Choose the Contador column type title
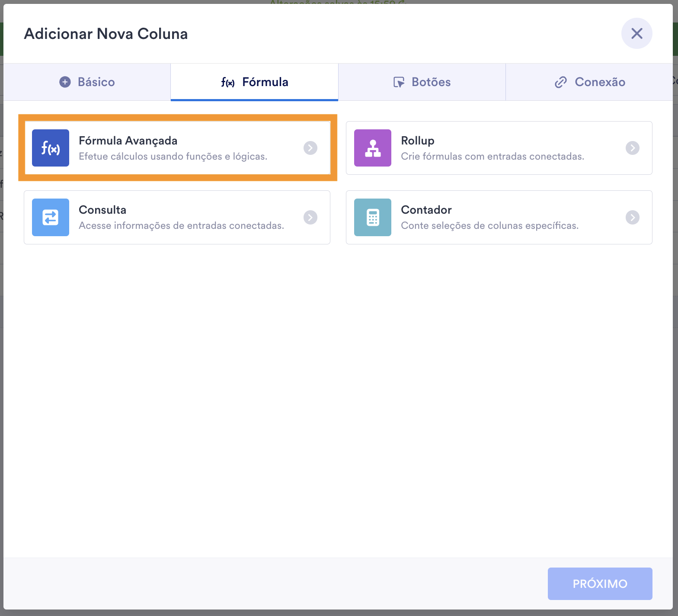This screenshot has width=678, height=616. (426, 210)
